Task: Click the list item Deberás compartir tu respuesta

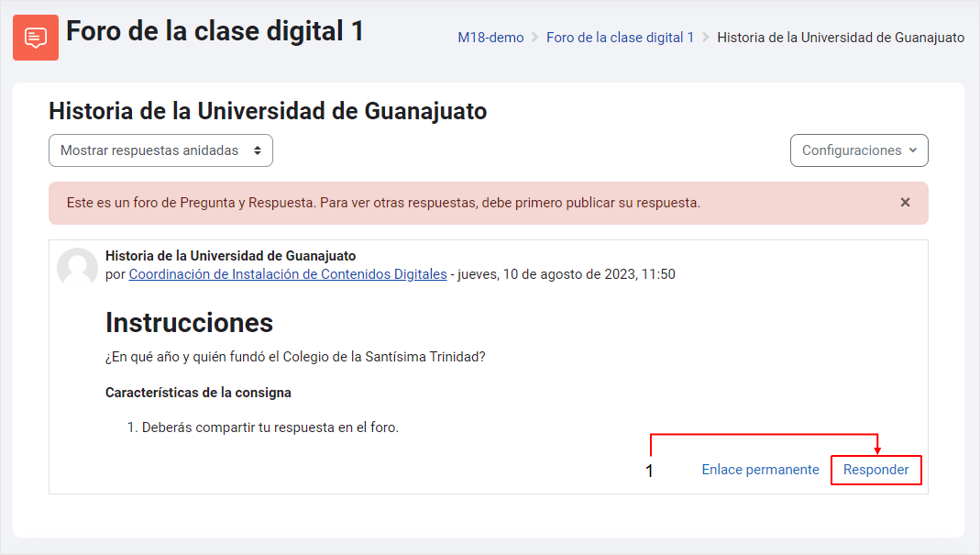Action: 270,428
